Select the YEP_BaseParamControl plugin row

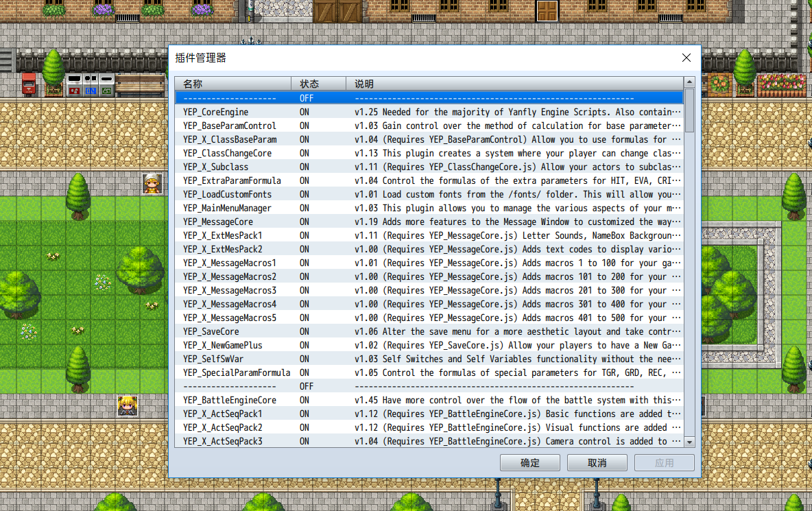pos(429,126)
